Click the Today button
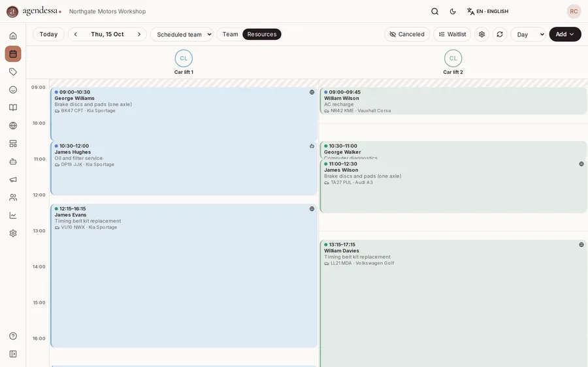The height and width of the screenshot is (367, 588). pos(48,34)
